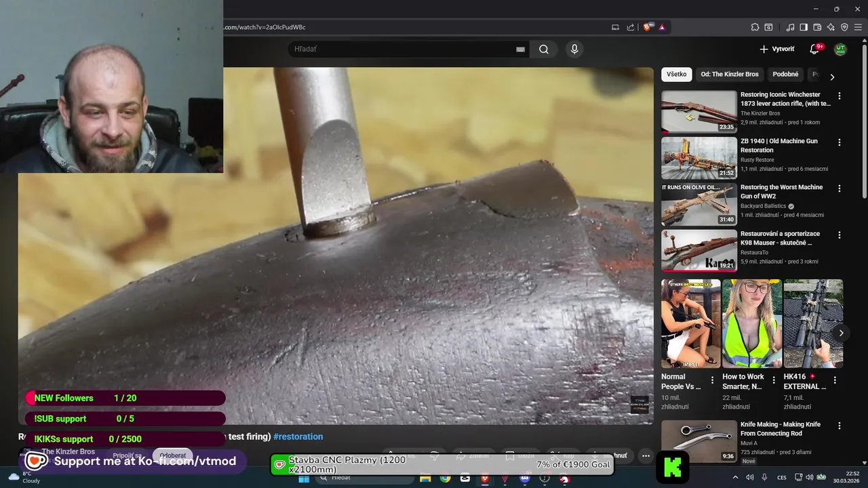
Task: Click the Backyard Ballistics channel name
Action: (x=764, y=206)
